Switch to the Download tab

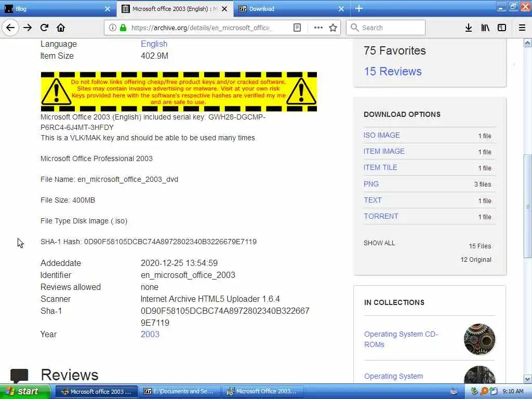coord(292,9)
